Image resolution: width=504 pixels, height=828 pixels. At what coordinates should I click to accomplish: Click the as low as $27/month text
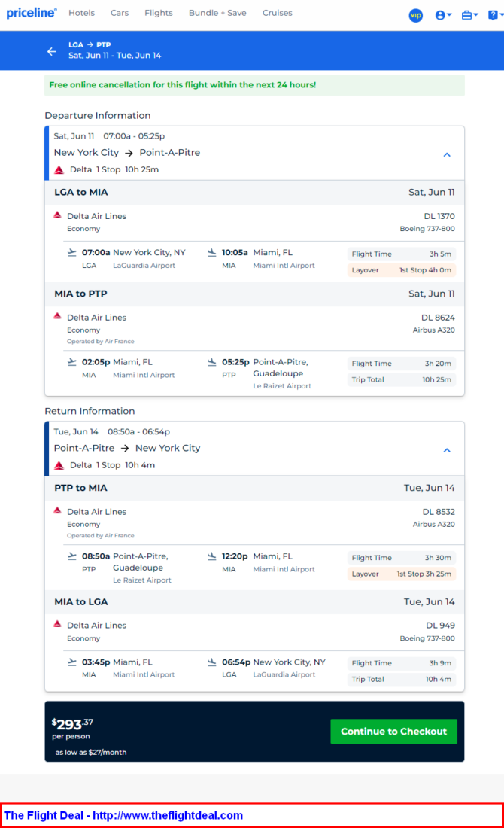(91, 752)
